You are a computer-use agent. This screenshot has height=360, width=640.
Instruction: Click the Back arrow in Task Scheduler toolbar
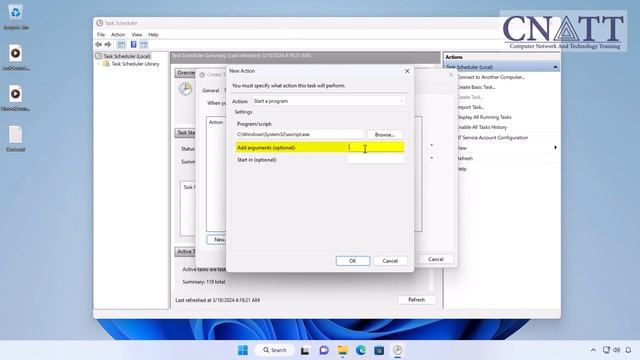98,44
